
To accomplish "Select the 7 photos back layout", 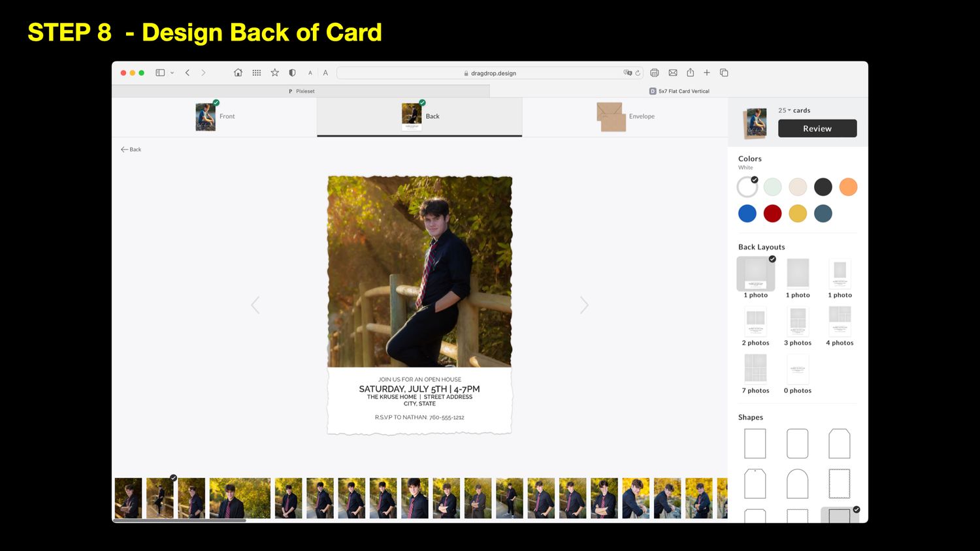I will coord(756,370).
